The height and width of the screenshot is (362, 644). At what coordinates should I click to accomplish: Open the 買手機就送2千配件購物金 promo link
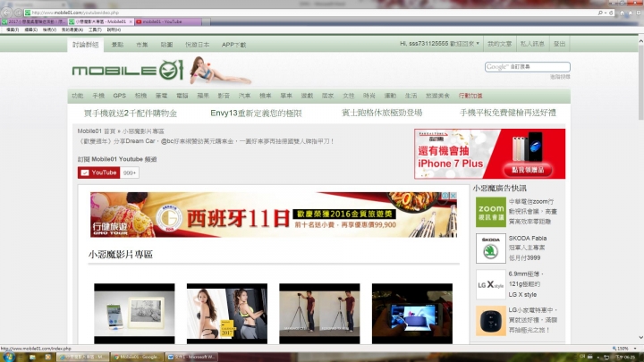point(131,113)
